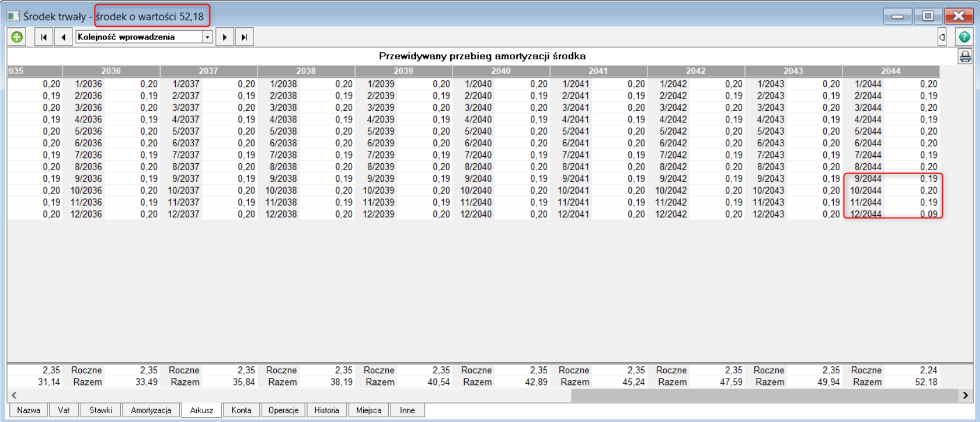
Task: Click the 2039 column header
Action: click(x=403, y=71)
